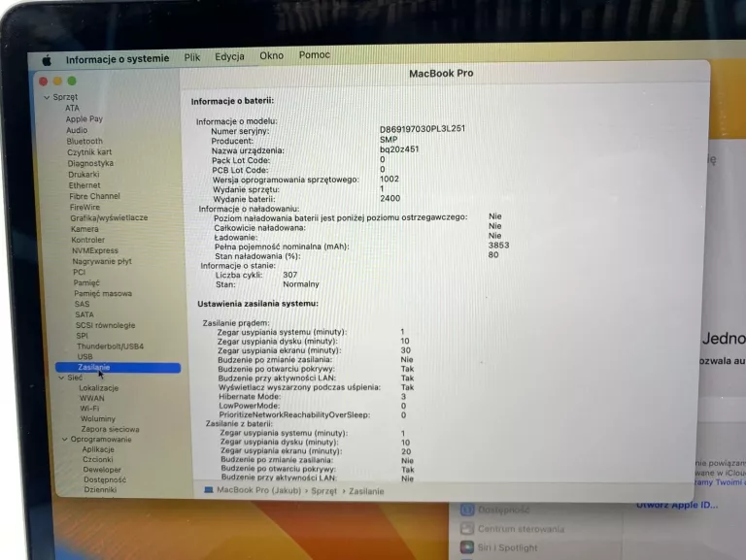Select Woluminy in the sidebar
746x560 pixels.
point(98,419)
